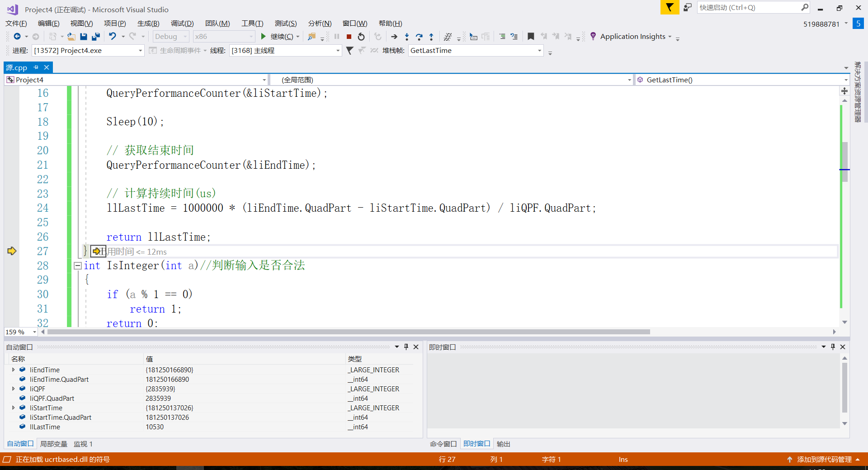Click the feedback icon next to quick launch
This screenshot has width=868, height=470.
[x=688, y=7]
